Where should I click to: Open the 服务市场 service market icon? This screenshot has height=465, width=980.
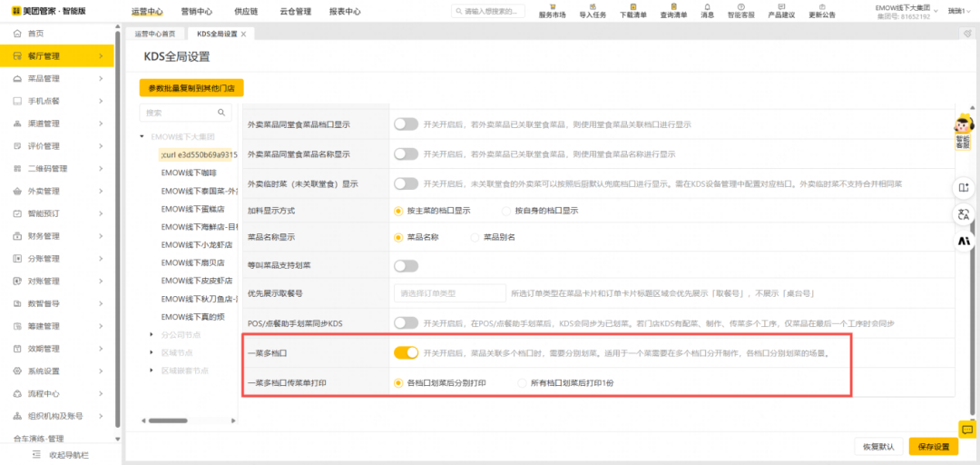point(552,10)
